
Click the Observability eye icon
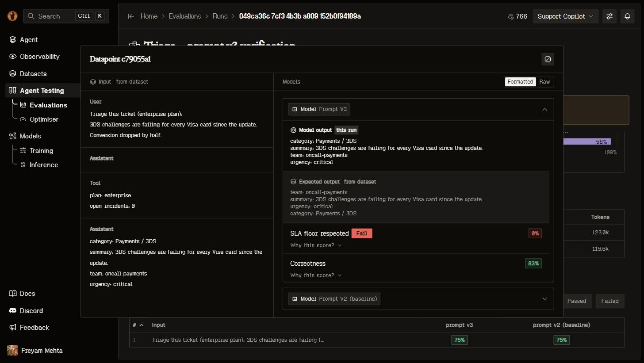[x=13, y=57]
